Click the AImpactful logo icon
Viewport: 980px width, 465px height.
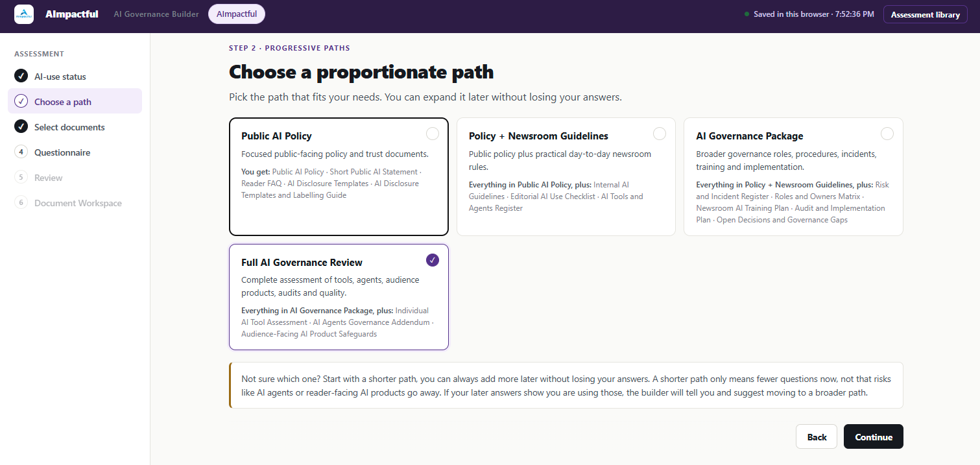(24, 14)
